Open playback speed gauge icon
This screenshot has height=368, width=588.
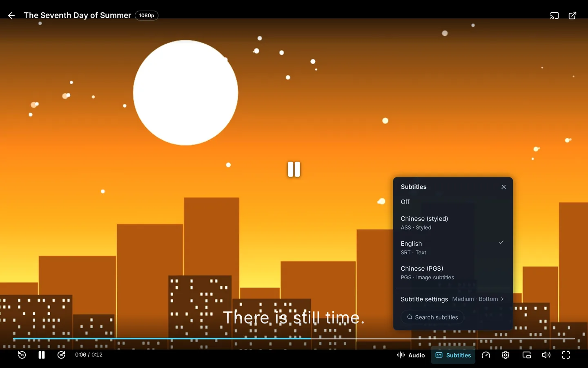click(x=486, y=355)
